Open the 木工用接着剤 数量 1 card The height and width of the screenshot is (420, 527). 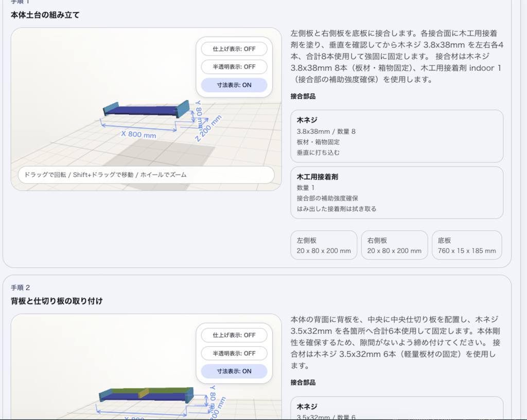[x=397, y=192]
